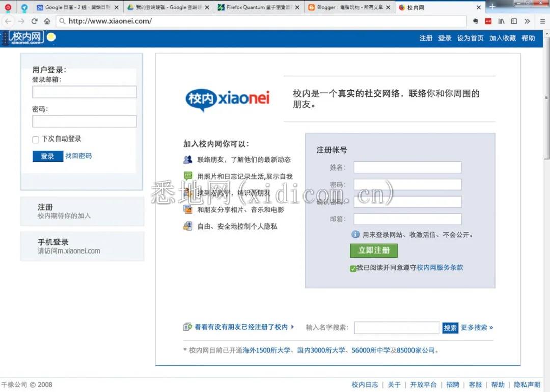Focus the 登录邮箱 login email field
This screenshot has height=392, width=550.
tap(84, 92)
